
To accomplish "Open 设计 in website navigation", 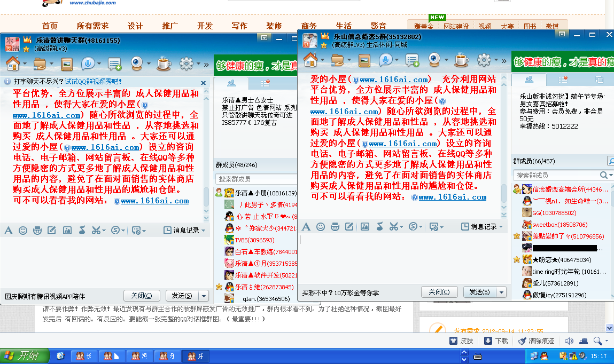I will click(x=135, y=26).
